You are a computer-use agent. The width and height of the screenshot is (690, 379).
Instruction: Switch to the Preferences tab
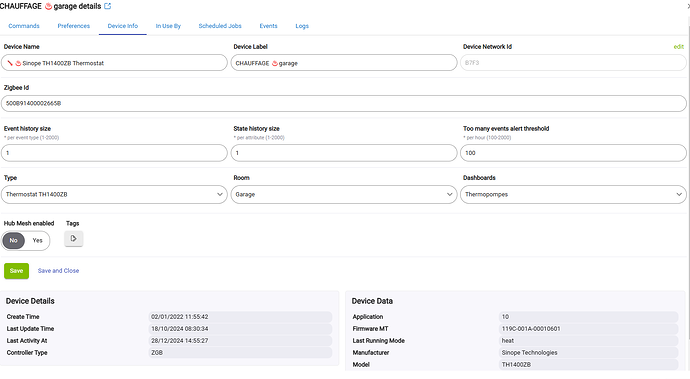(x=73, y=26)
